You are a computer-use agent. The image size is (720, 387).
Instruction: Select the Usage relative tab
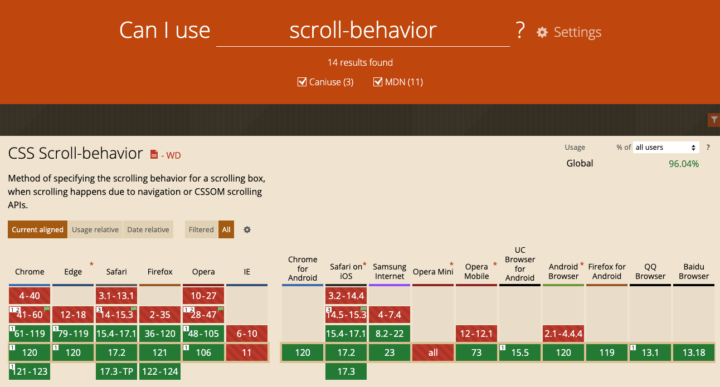point(95,230)
